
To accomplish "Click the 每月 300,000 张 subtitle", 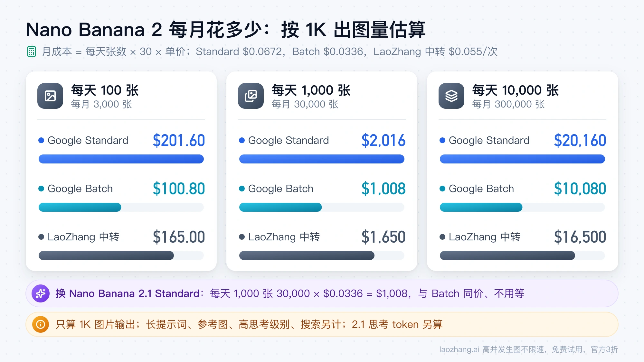I will coord(508,104).
